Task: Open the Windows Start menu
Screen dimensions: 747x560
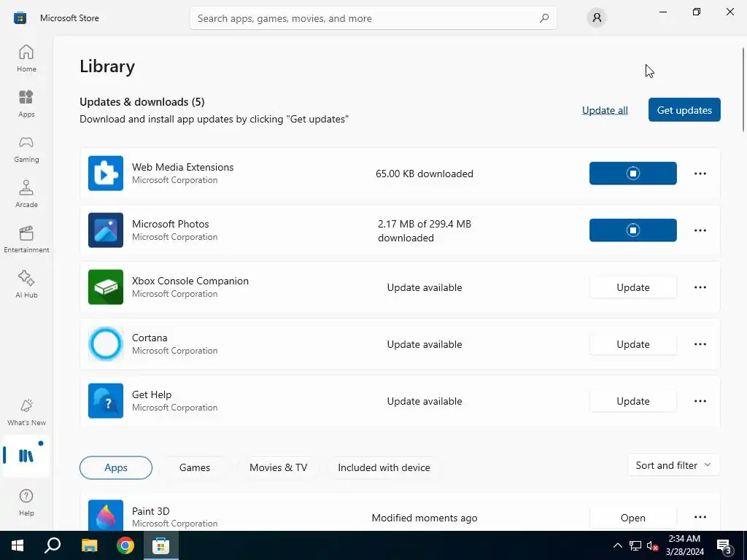Action: point(18,545)
